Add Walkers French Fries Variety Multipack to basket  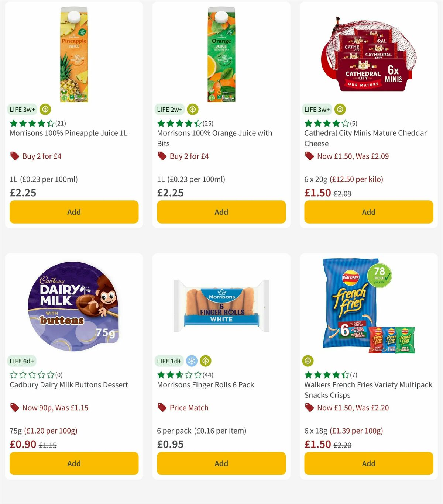pyautogui.click(x=368, y=463)
